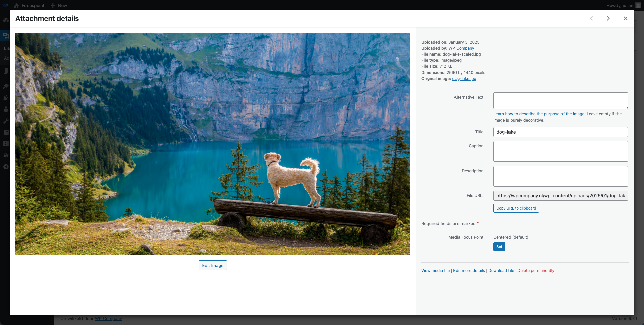This screenshot has width=644, height=325.
Task: Click the plus icon next to New
Action: tap(53, 5)
